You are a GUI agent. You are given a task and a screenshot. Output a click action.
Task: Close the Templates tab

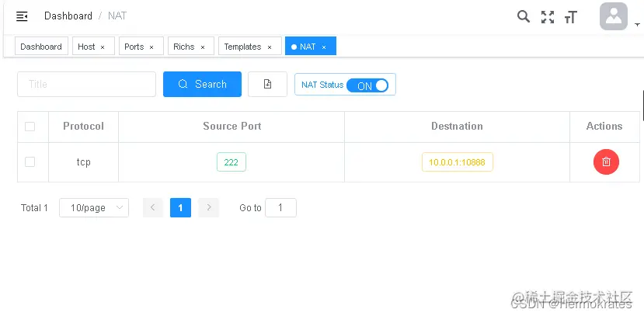(x=270, y=47)
